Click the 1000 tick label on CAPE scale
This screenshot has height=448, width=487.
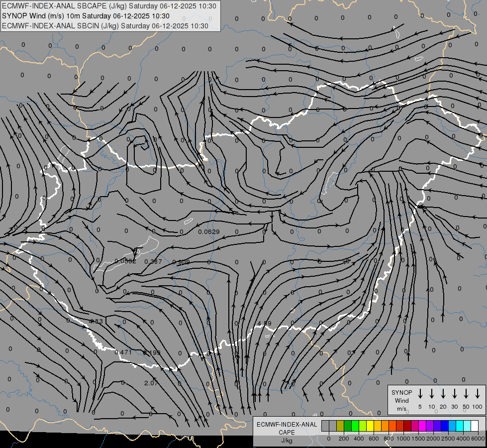point(403,439)
